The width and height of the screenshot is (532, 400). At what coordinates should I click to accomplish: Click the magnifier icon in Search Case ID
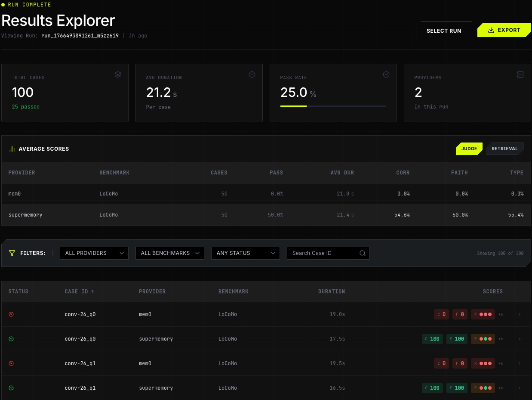pos(363,253)
